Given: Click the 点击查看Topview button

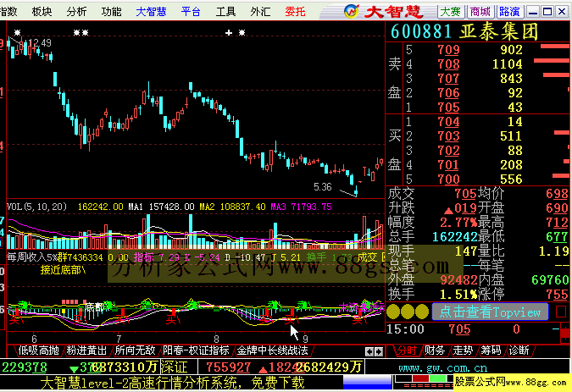Looking at the screenshot, I should (x=490, y=312).
